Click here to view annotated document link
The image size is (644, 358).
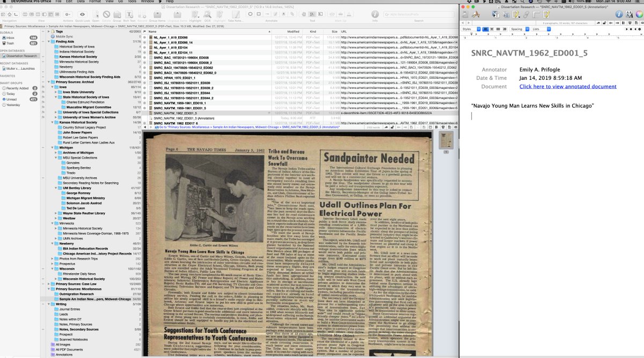568,86
